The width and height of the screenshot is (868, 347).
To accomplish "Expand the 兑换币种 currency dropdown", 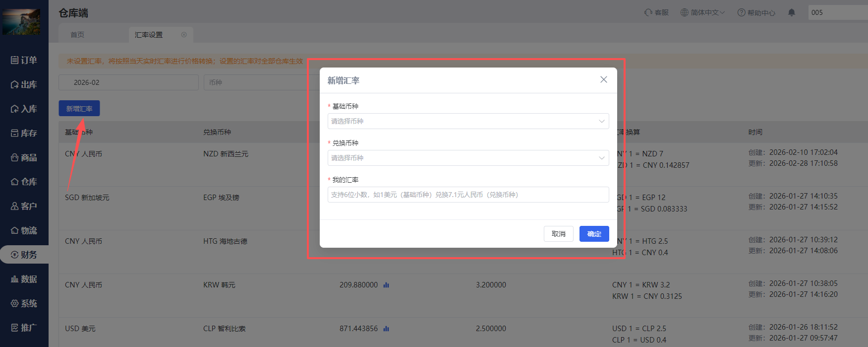I will click(468, 158).
